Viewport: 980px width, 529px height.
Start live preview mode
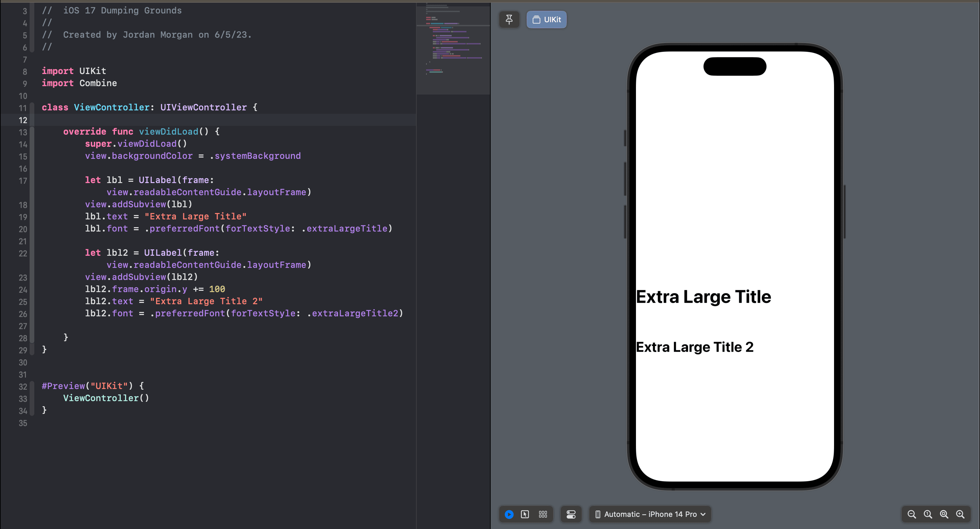click(x=509, y=515)
